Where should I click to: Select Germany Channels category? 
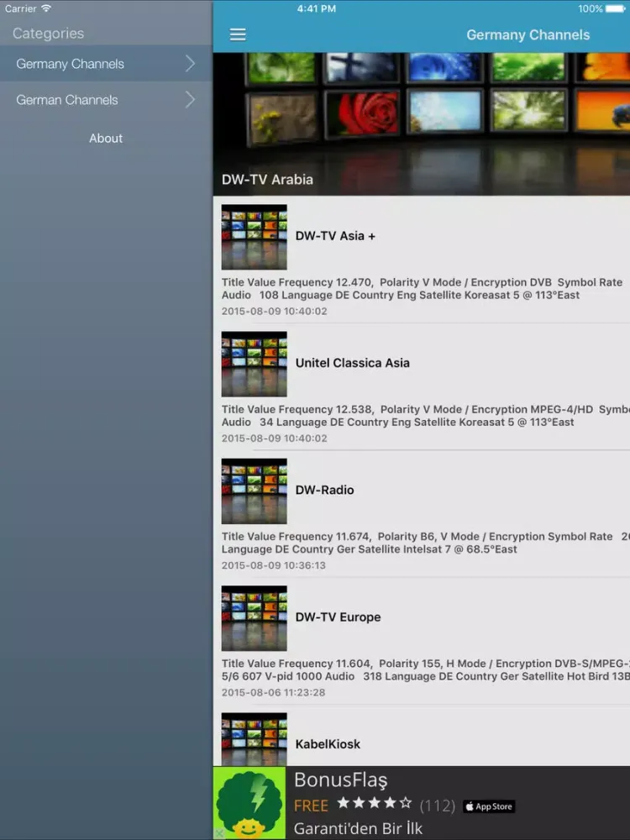point(106,64)
